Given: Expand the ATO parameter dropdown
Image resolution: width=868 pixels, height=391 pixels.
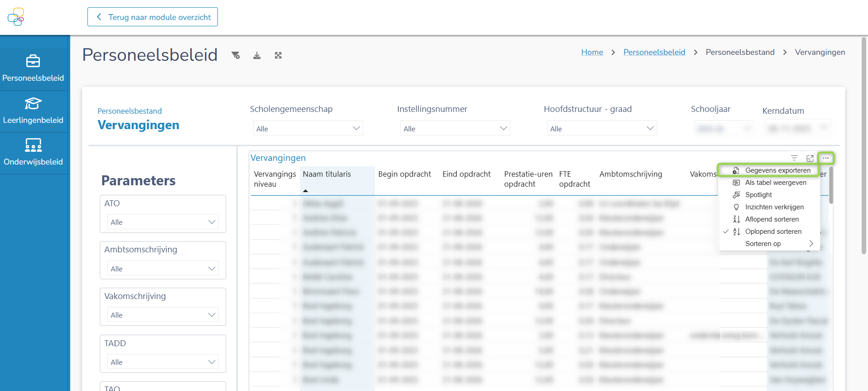Looking at the screenshot, I should click(x=163, y=222).
